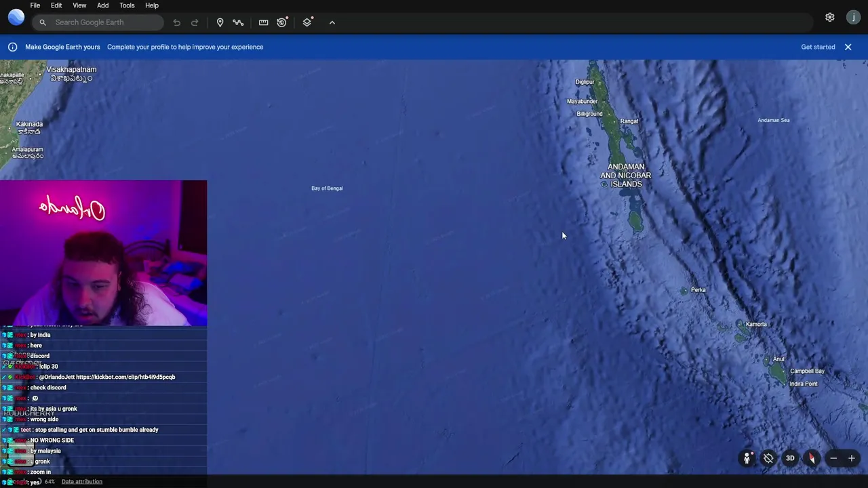Click the Kamorta place label
The height and width of the screenshot is (488, 868).
[756, 325]
